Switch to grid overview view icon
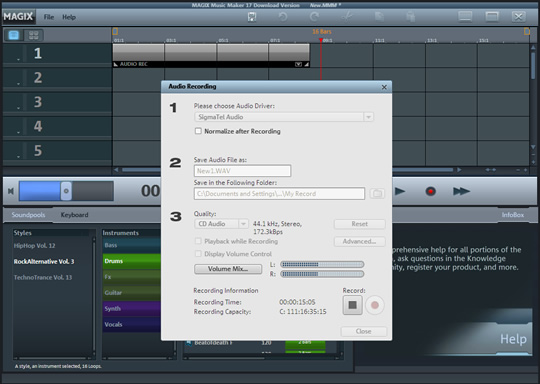 coord(33,35)
